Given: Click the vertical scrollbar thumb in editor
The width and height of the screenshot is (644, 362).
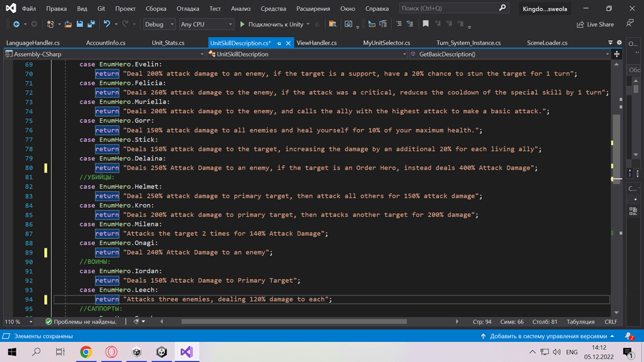Looking at the screenshot, I should [616, 148].
